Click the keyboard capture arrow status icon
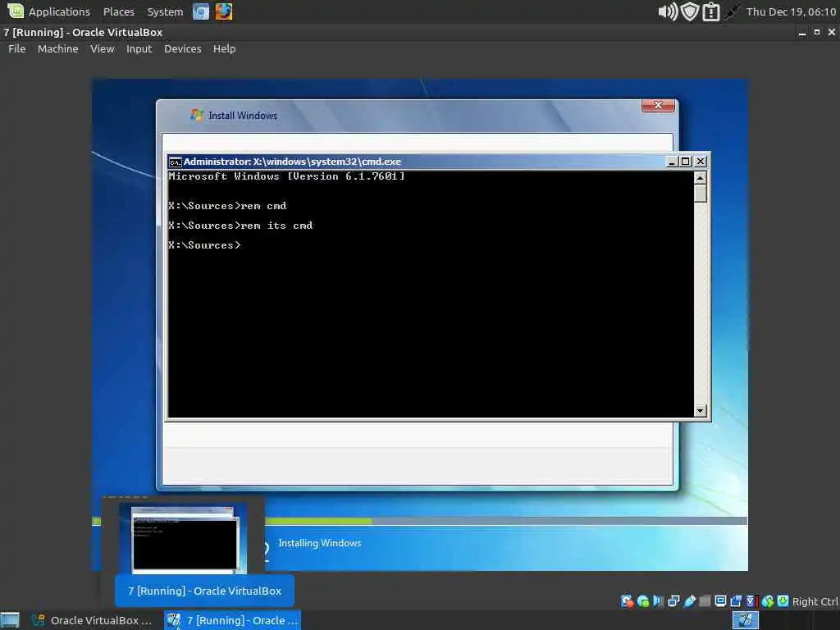 (783, 601)
